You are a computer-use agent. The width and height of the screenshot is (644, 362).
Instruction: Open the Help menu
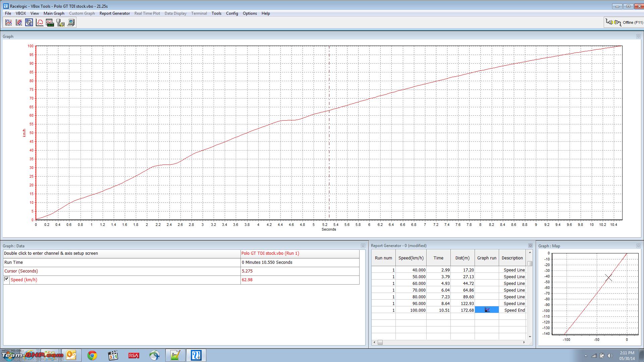pos(266,13)
